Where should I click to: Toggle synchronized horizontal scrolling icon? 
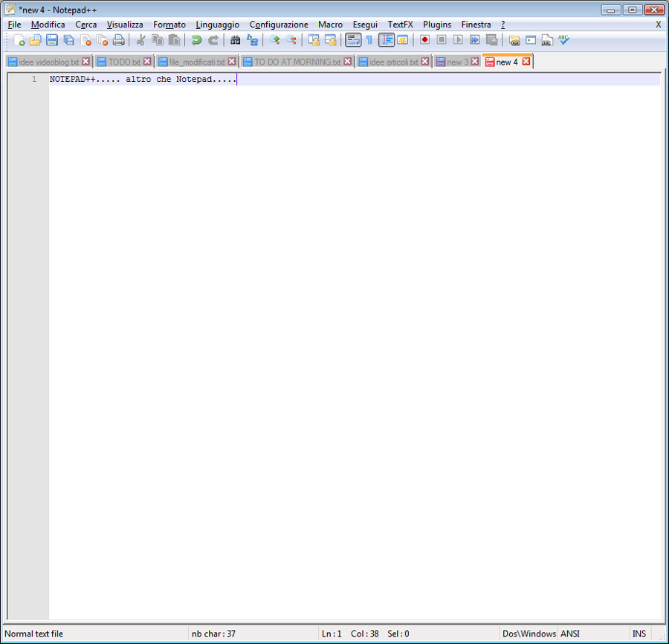coord(330,40)
